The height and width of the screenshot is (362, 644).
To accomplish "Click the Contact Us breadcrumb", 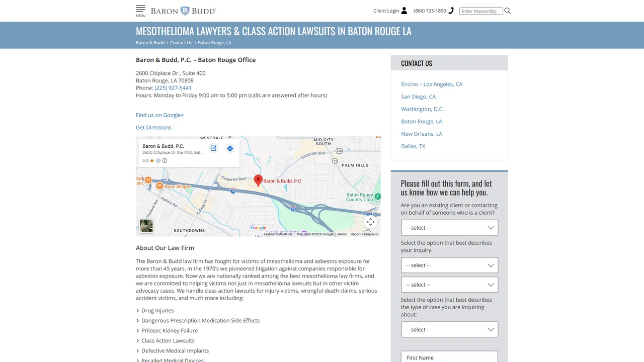I will [x=181, y=43].
